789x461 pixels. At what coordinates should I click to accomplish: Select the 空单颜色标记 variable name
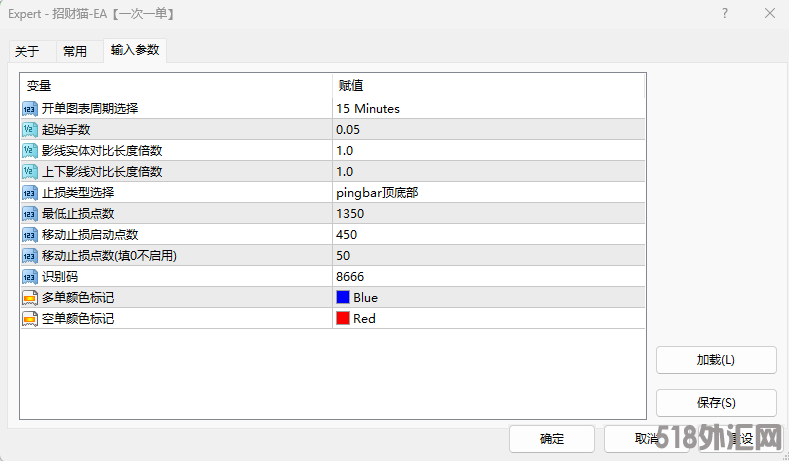78,319
